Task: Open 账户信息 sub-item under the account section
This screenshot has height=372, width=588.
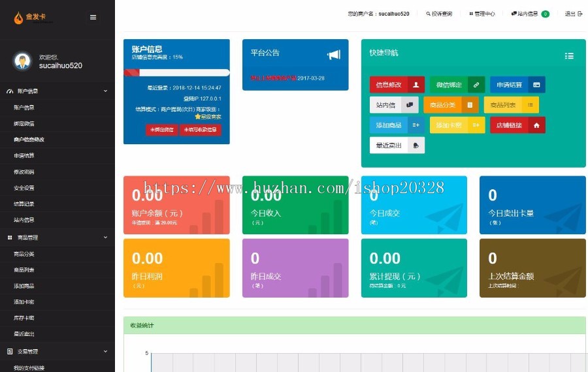Action: click(24, 108)
